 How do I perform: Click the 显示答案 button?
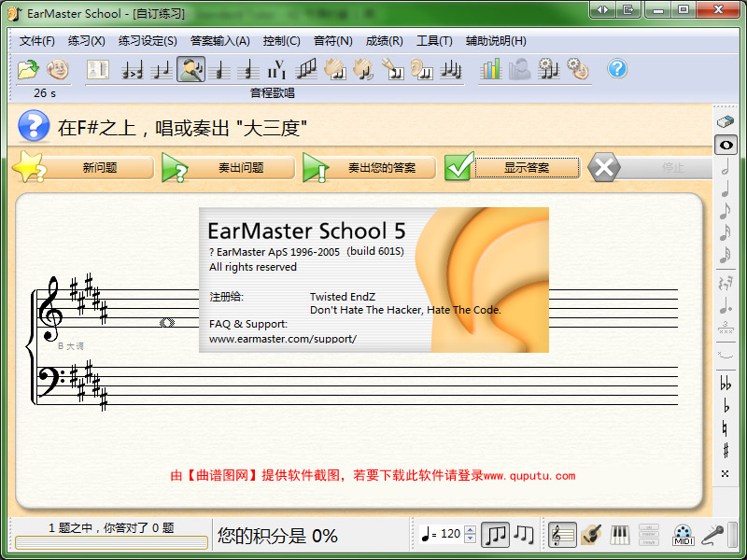(513, 168)
